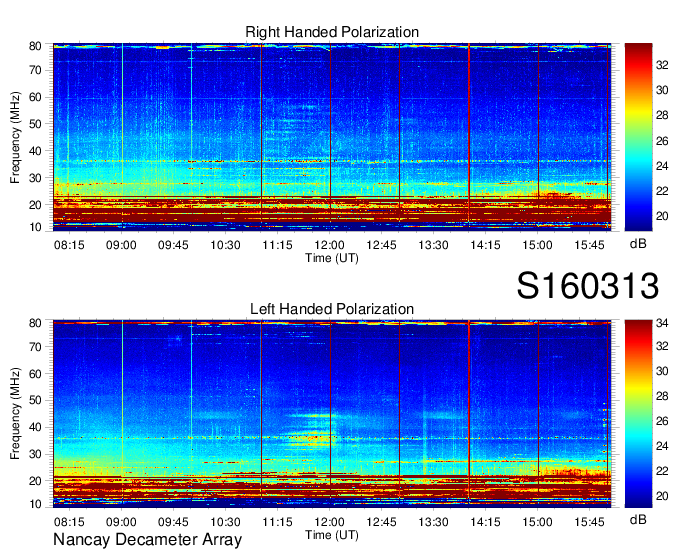The height and width of the screenshot is (552, 680).
Task: Click the "Left Handed Polarization" plot title
Action: (x=332, y=309)
